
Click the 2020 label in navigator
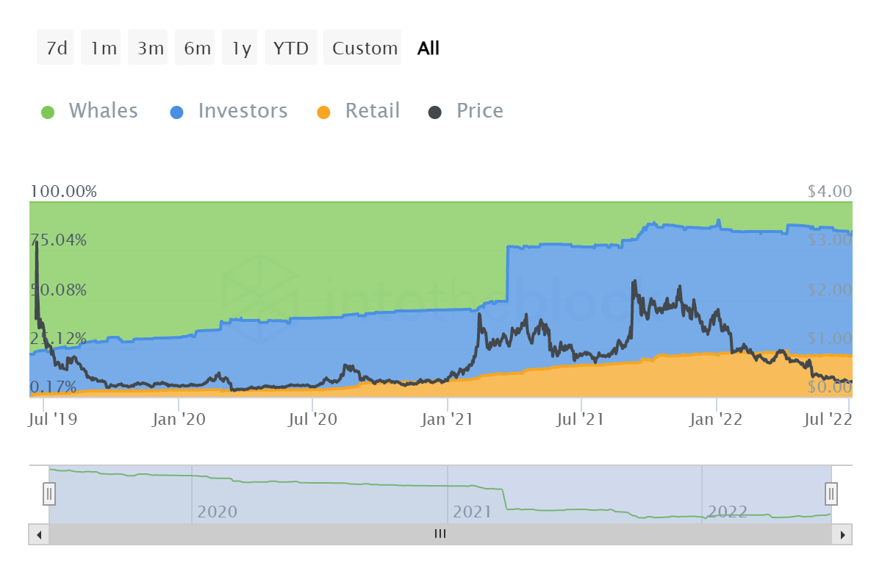(218, 512)
